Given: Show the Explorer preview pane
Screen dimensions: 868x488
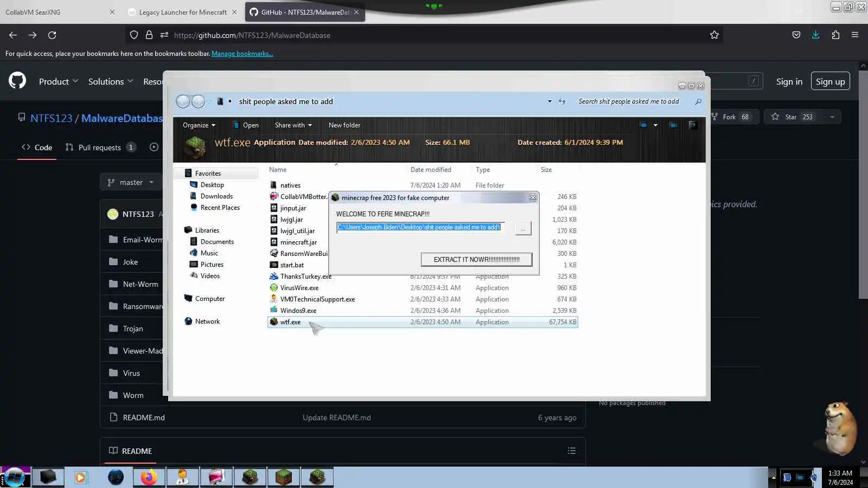Looking at the screenshot, I should pyautogui.click(x=673, y=125).
